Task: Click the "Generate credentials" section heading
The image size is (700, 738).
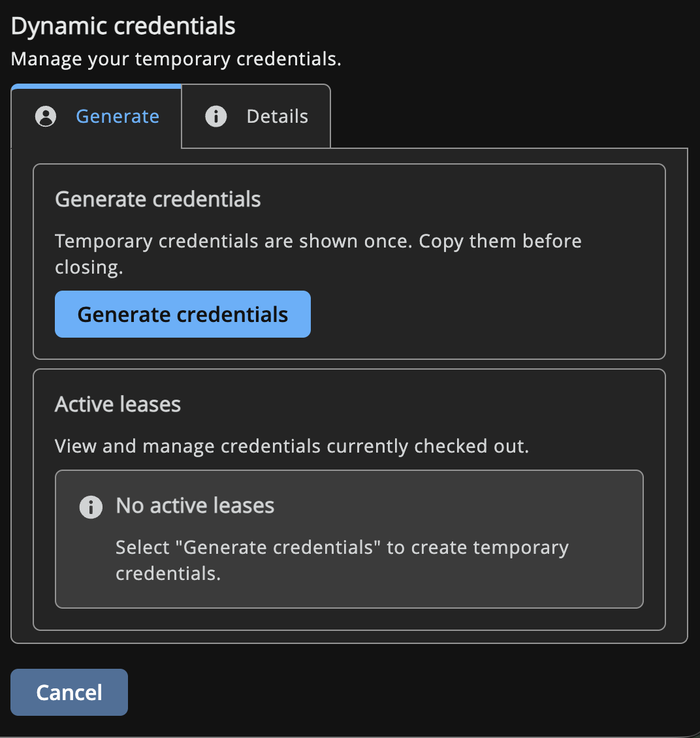Action: point(157,199)
